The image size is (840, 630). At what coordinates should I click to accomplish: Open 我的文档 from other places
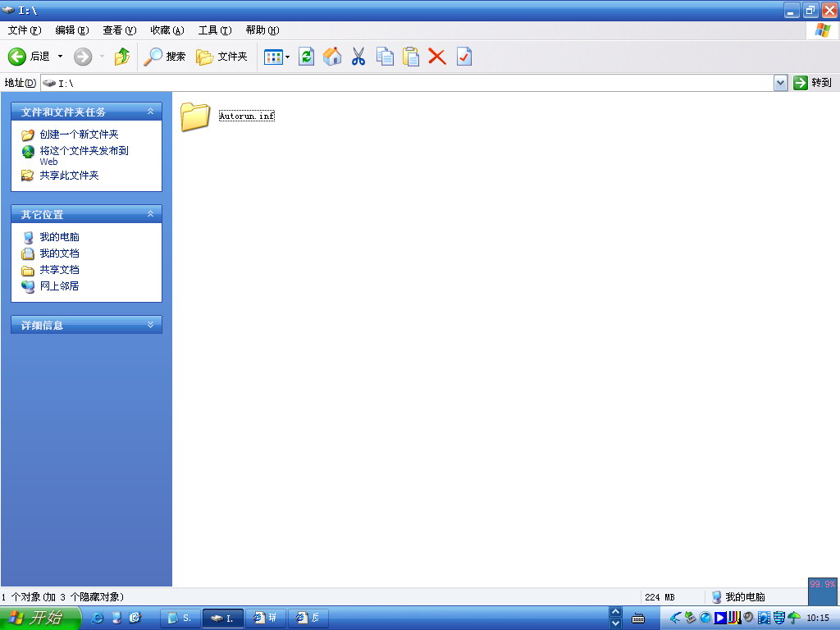(x=59, y=253)
